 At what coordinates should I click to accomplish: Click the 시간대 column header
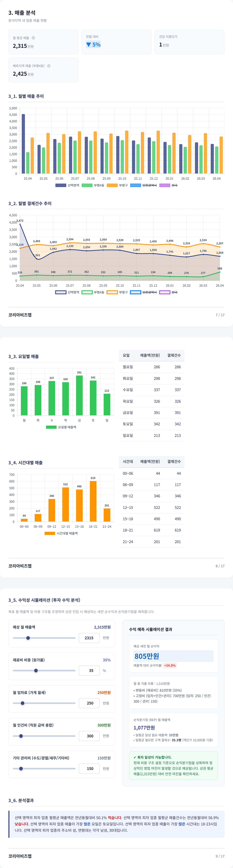click(128, 462)
